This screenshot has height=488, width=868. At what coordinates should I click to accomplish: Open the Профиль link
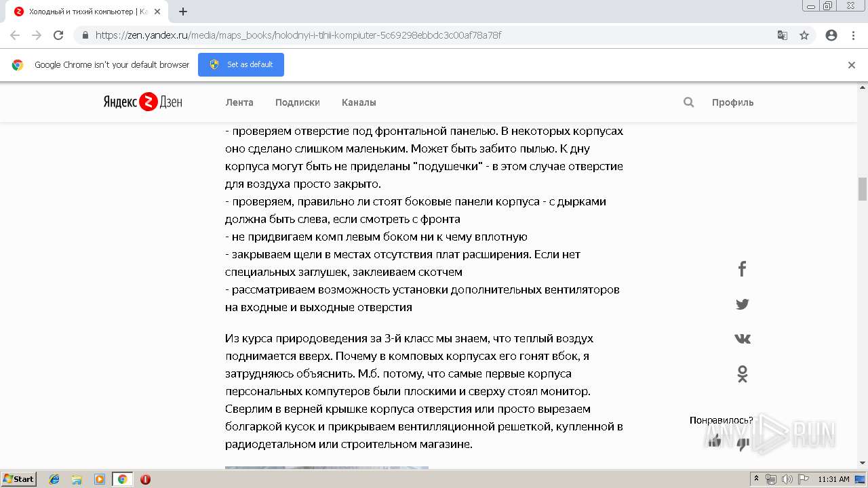click(732, 102)
